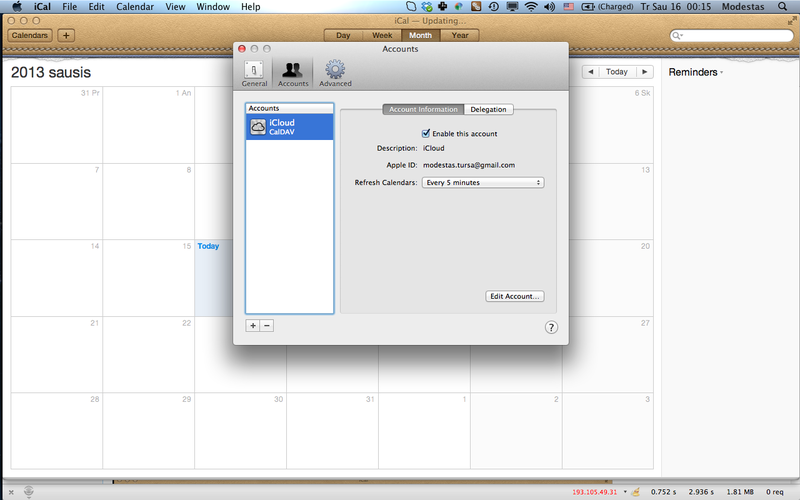Switch to Day view

343,35
